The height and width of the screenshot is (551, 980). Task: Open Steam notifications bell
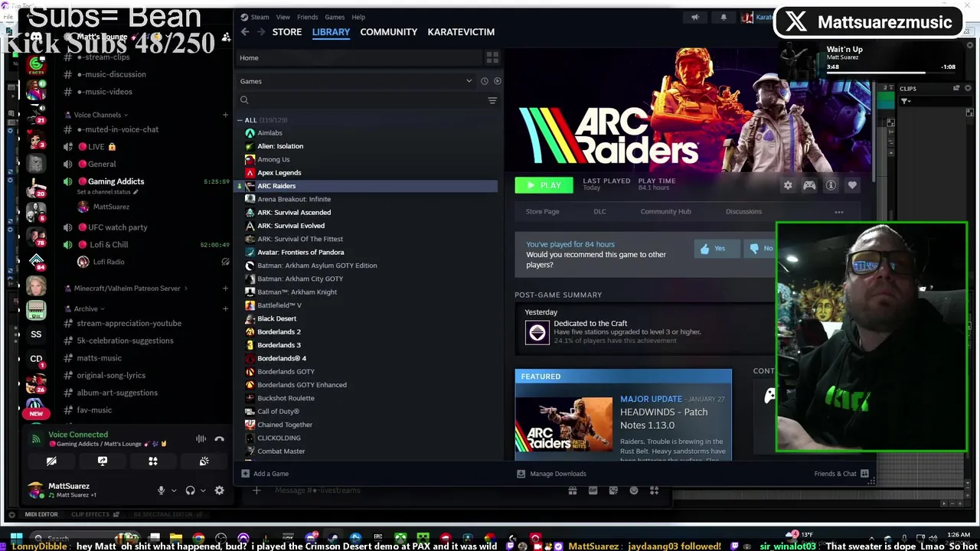click(x=724, y=17)
